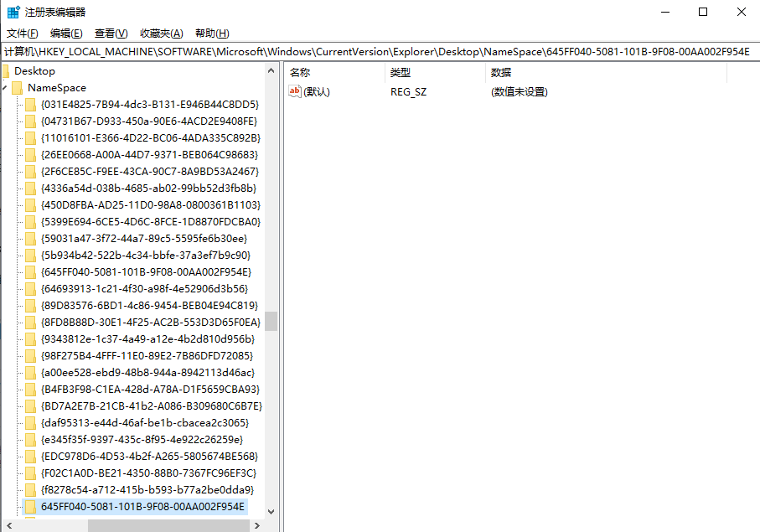760x532 pixels.
Task: Open the 文件(F) menu
Action: (23, 34)
